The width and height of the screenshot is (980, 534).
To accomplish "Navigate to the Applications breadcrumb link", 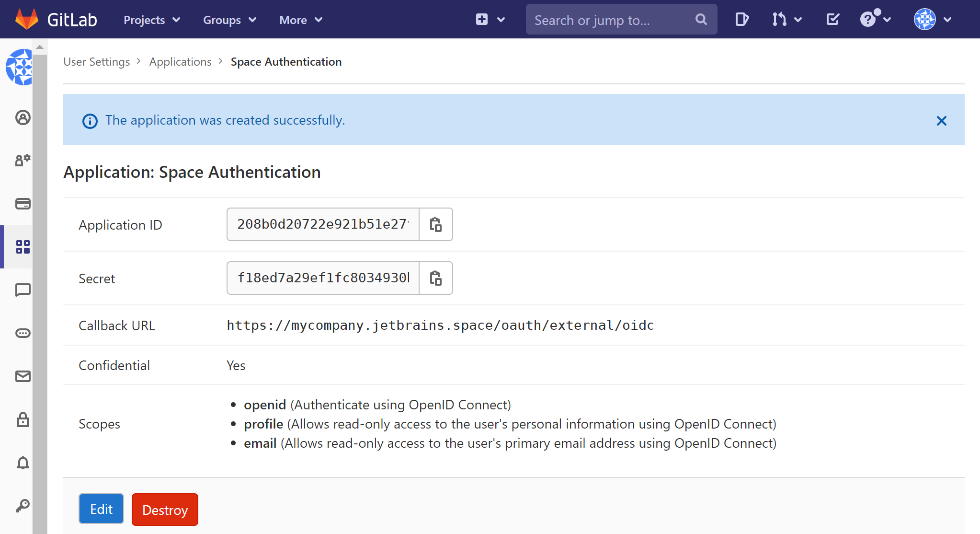I will click(180, 61).
